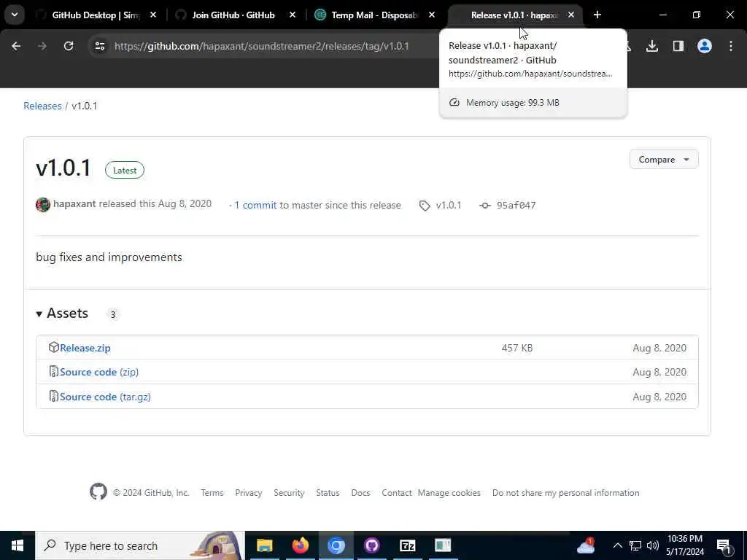Viewport: 747px width, 560px height.
Task: Show hidden system tray icons
Action: coord(617,545)
